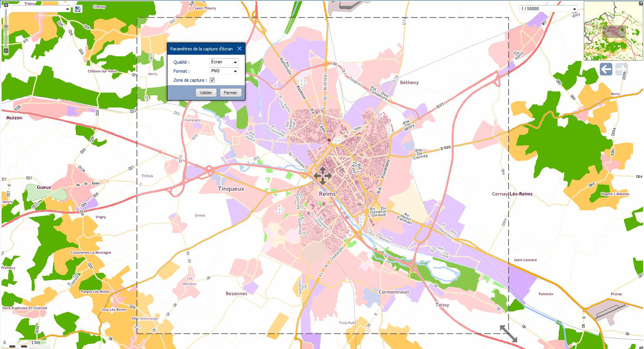Click the zoom in plus button

pyautogui.click(x=6, y=5)
